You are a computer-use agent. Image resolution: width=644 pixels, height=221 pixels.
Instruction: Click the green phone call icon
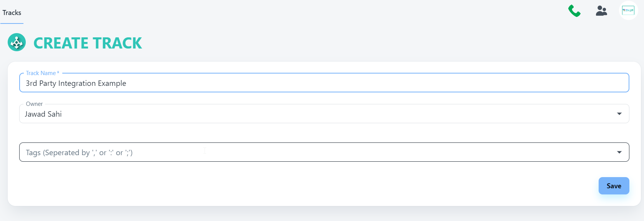[574, 11]
